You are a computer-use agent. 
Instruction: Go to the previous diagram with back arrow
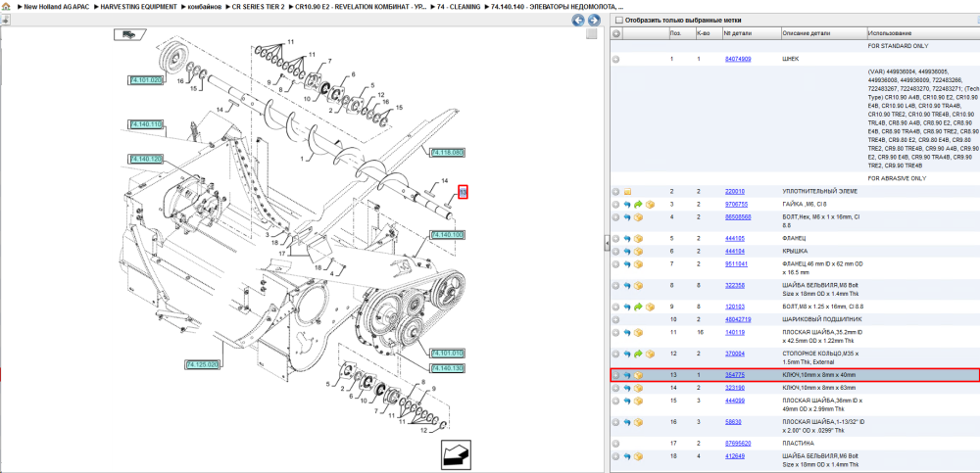coord(578,20)
